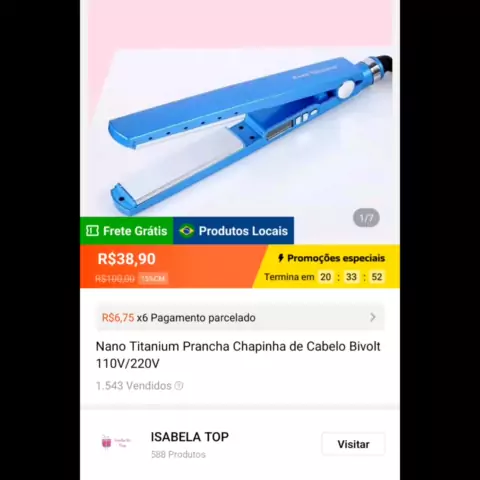Screen dimensions: 480x480
Task: Open the Frete Grátis badge
Action: 127,231
